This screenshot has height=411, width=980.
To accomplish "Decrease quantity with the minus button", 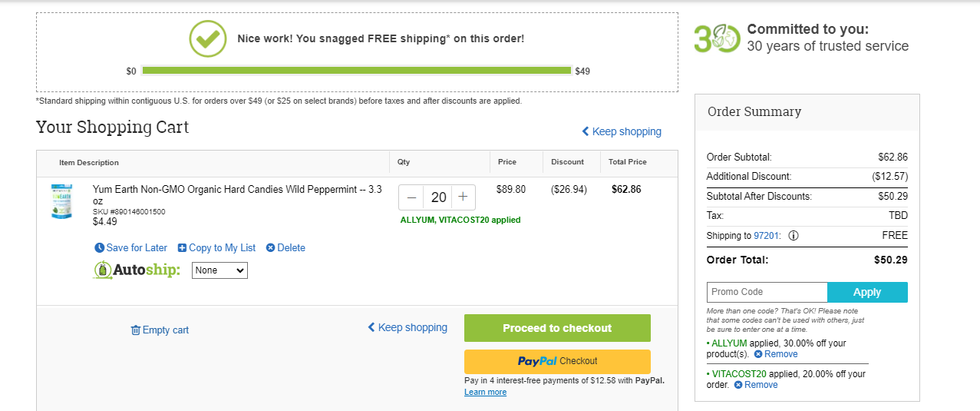I will point(412,197).
